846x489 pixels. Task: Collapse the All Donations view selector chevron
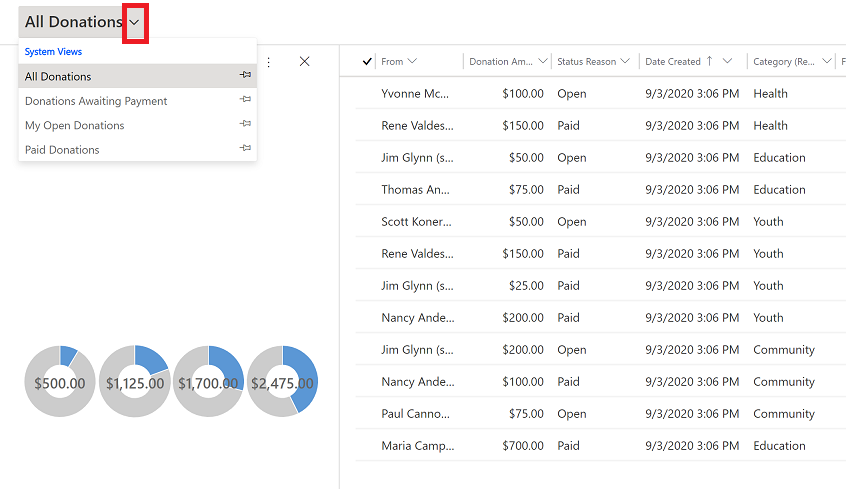click(135, 23)
